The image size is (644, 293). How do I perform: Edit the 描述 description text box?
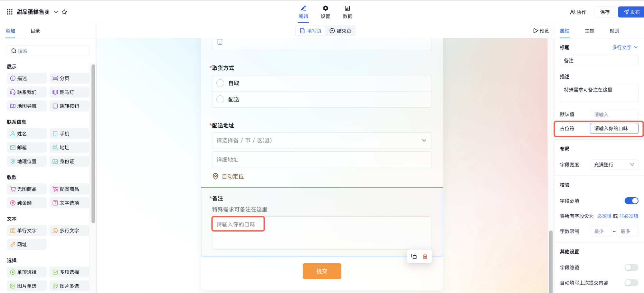coord(599,93)
